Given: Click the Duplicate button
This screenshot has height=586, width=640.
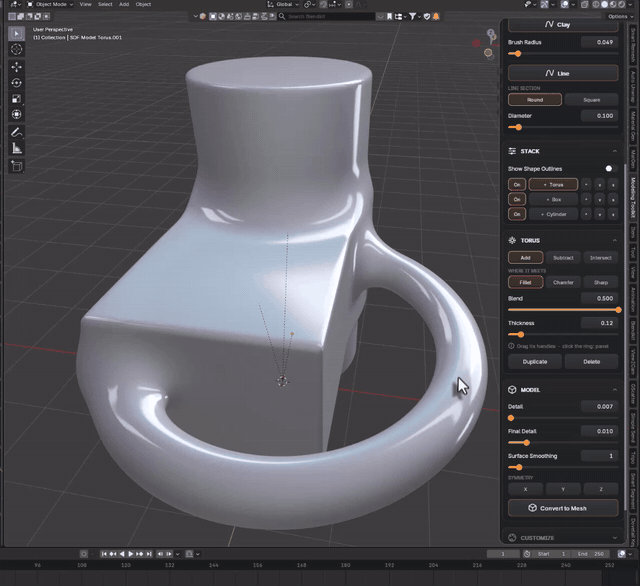Looking at the screenshot, I should (x=535, y=362).
